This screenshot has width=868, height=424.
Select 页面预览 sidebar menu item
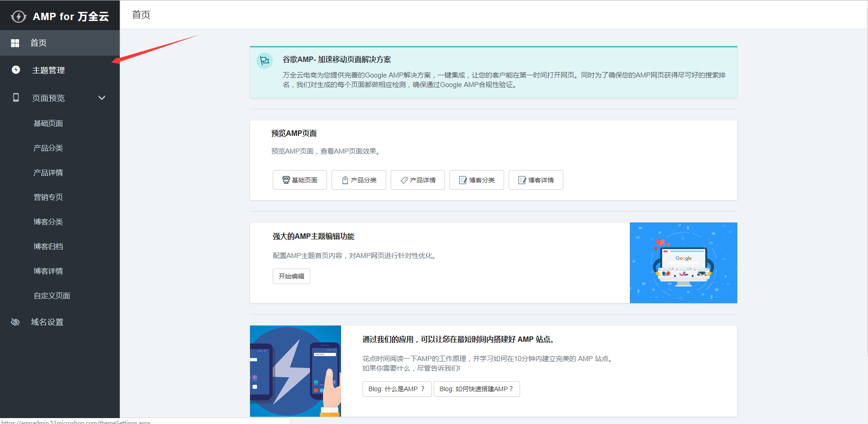60,98
